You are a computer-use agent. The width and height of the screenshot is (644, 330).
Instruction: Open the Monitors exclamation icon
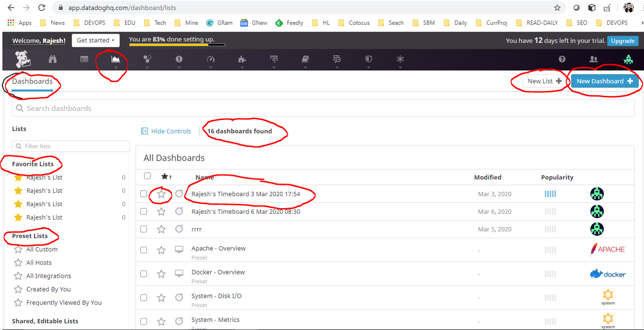tap(179, 59)
